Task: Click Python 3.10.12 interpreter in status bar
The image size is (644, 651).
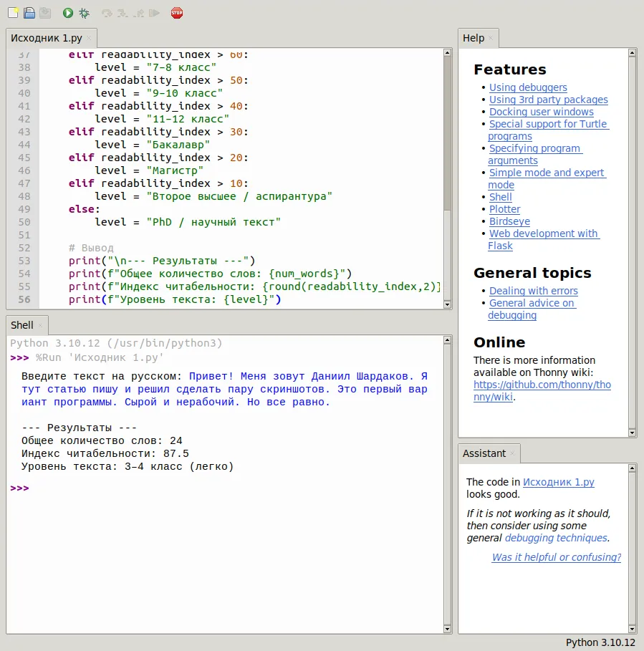Action: 600,642
